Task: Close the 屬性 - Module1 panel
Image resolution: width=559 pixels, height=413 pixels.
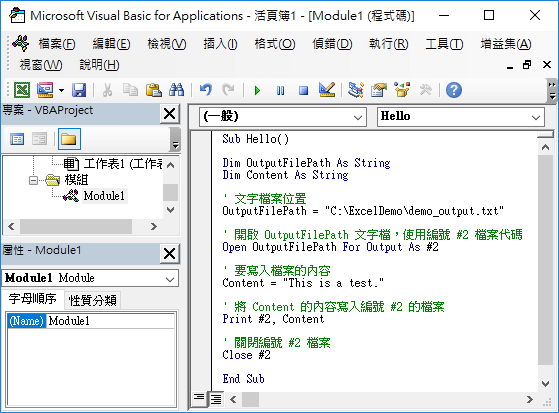Action: (x=169, y=254)
